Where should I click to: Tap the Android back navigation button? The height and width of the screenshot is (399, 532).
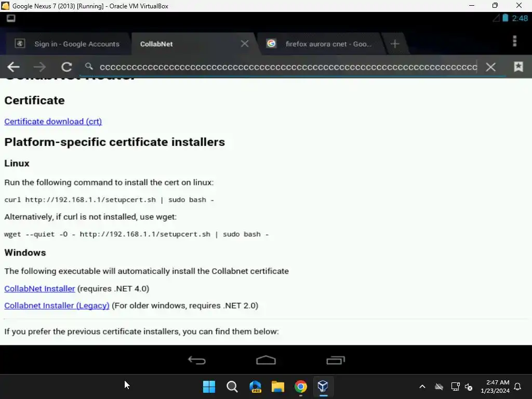tap(197, 360)
